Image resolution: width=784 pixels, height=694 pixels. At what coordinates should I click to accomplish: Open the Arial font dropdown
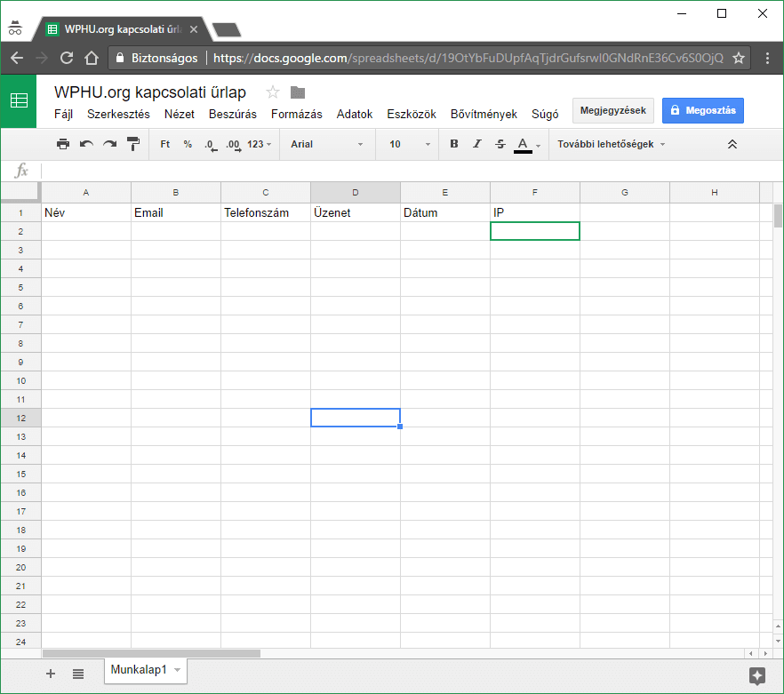(326, 144)
